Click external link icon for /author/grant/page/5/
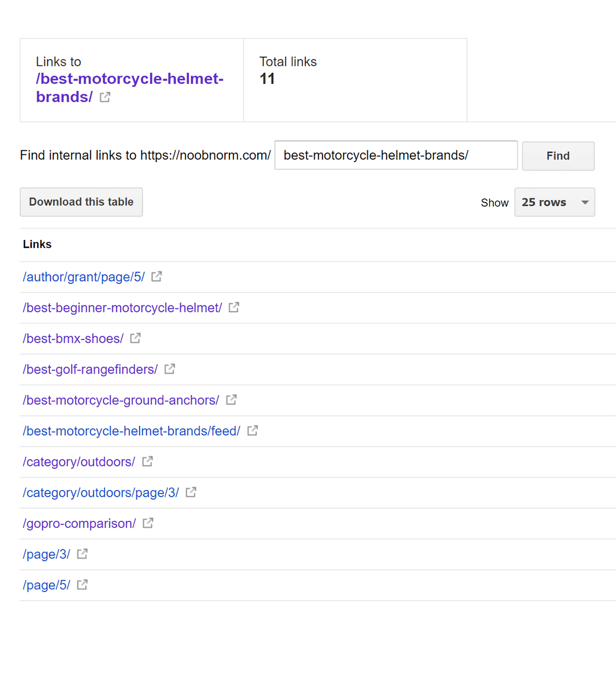 pyautogui.click(x=157, y=277)
